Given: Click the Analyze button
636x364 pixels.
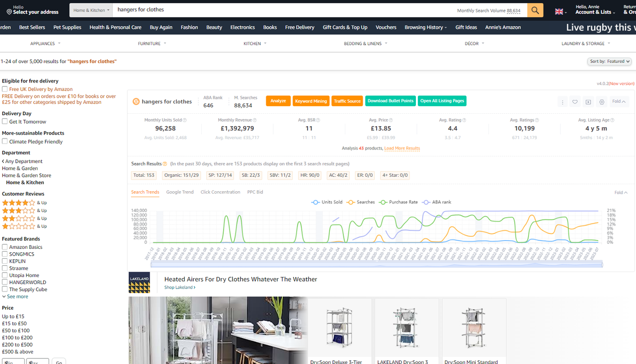Looking at the screenshot, I should tap(278, 101).
